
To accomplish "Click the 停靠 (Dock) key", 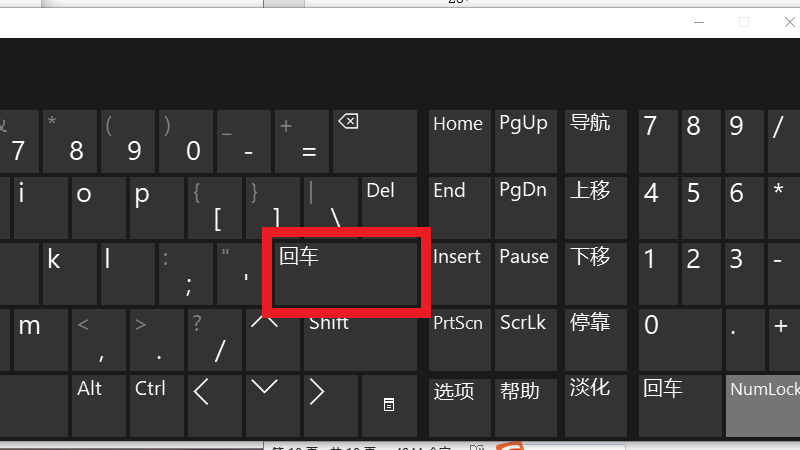I will [593, 338].
